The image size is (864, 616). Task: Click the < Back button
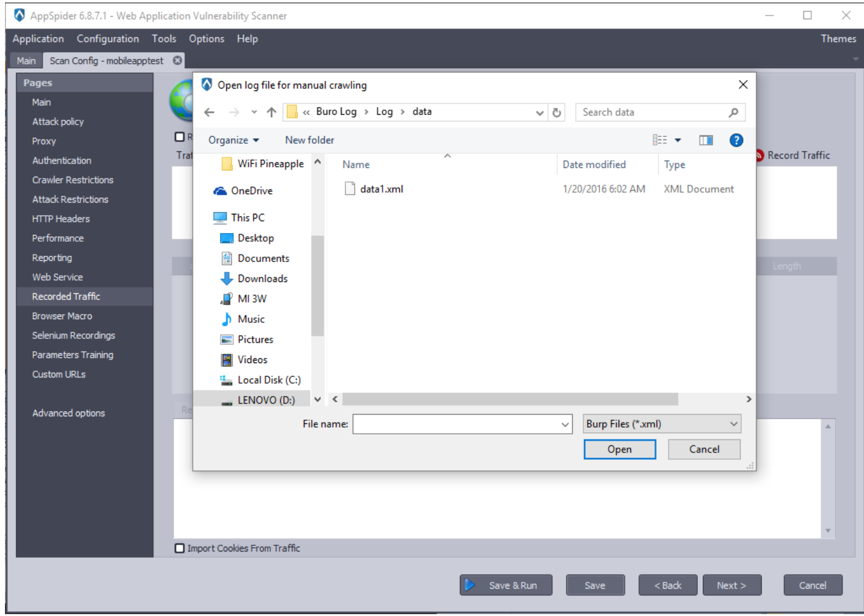coord(668,585)
